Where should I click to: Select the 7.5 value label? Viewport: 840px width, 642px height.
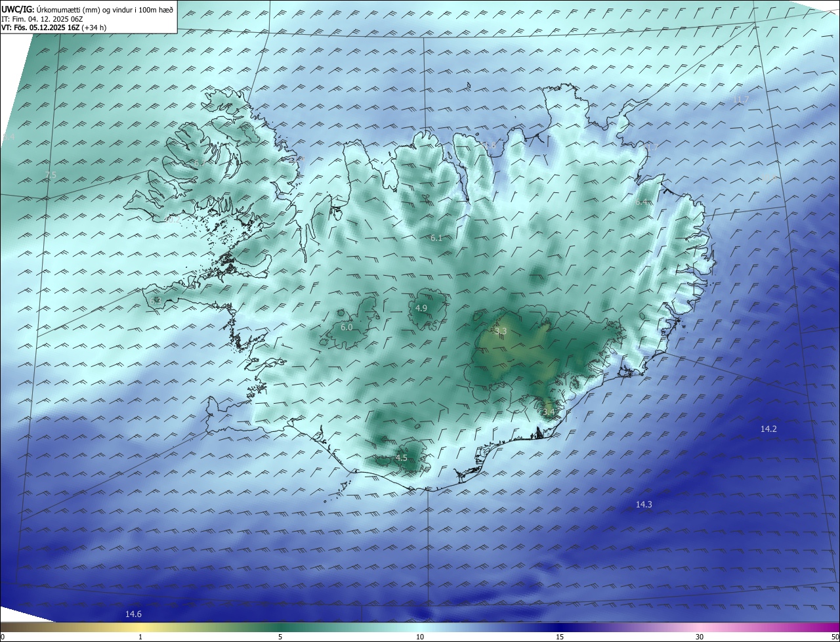coord(51,175)
